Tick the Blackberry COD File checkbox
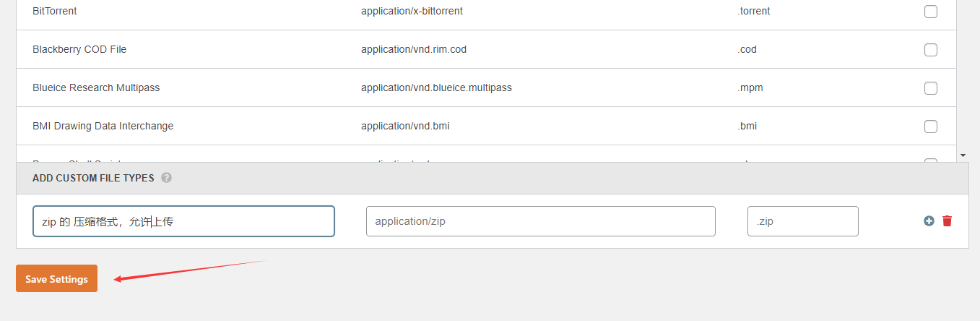The image size is (980, 321). point(931,50)
